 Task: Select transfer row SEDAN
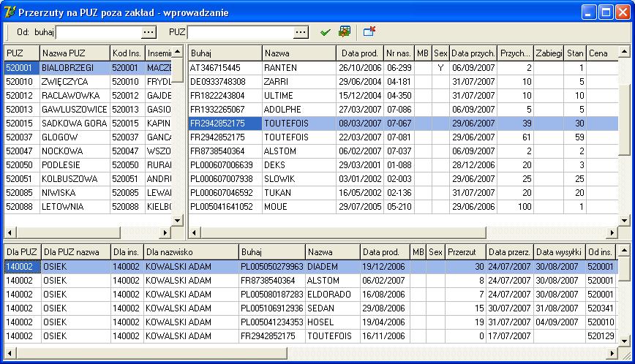tap(311, 308)
